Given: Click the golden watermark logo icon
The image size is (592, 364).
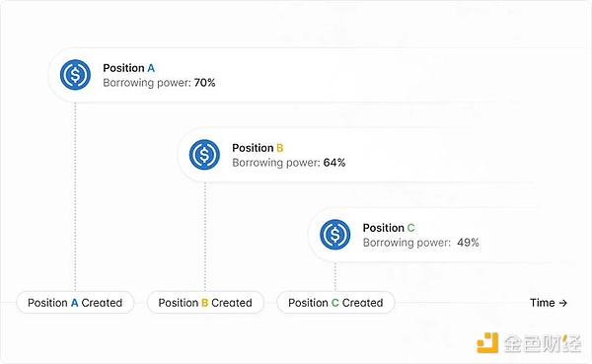Looking at the screenshot, I should 487,342.
